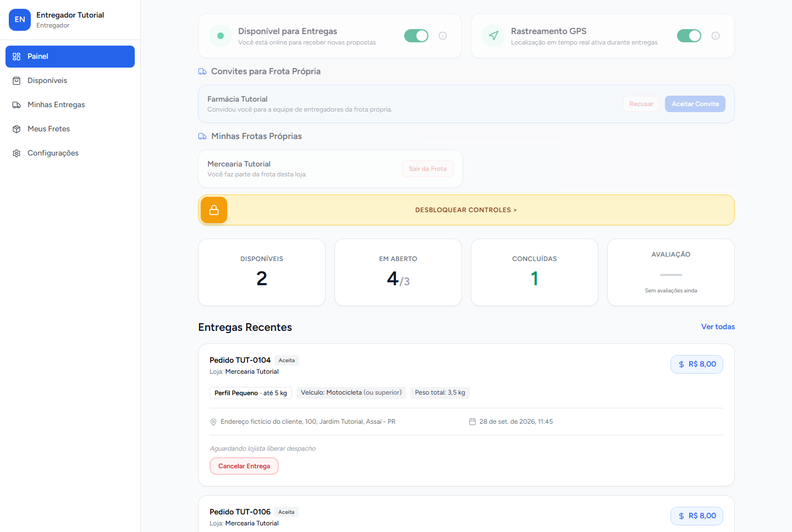This screenshot has height=532, width=792.
Task: Click Cancelar Entrega for TUT-0104
Action: click(244, 466)
